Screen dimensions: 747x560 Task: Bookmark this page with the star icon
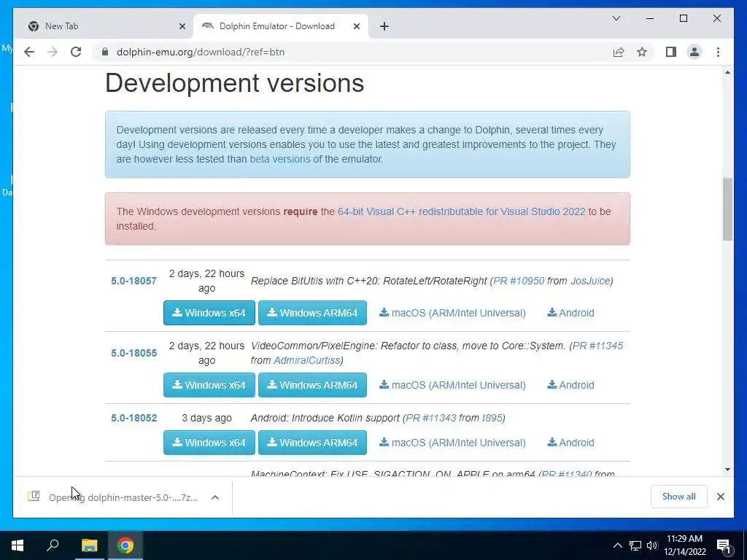click(x=642, y=52)
